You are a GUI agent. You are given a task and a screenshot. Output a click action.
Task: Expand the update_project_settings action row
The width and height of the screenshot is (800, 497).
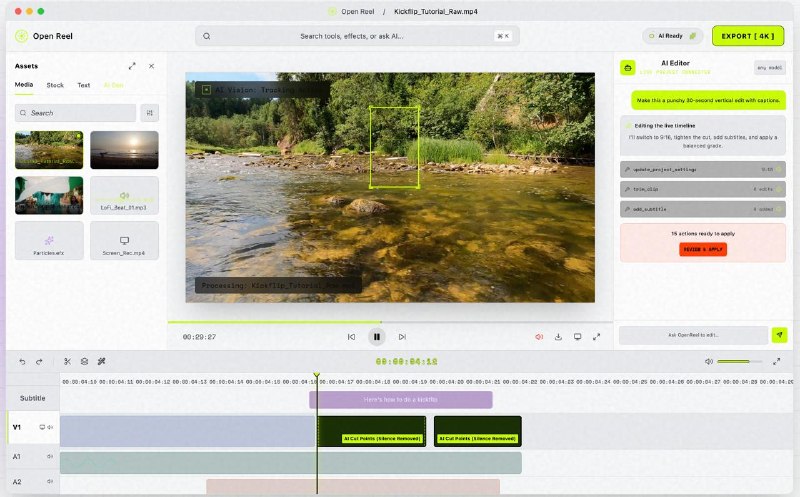[703, 169]
